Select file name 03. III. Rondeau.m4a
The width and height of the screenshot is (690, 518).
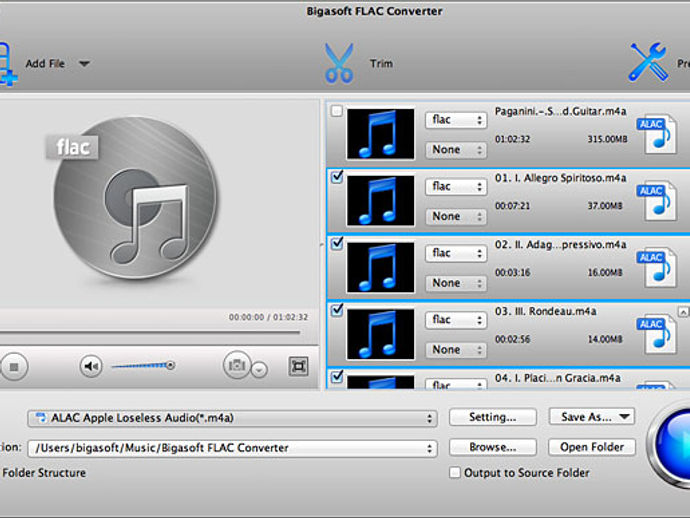click(546, 311)
